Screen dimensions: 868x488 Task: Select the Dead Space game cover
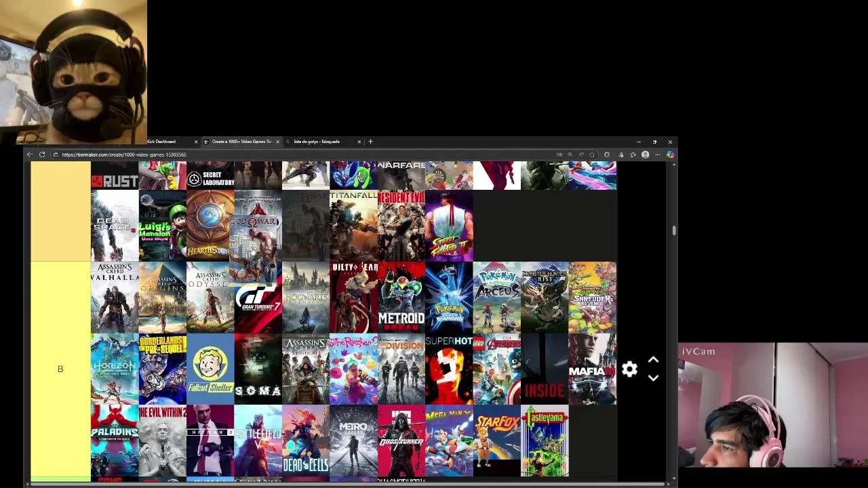[x=115, y=226]
